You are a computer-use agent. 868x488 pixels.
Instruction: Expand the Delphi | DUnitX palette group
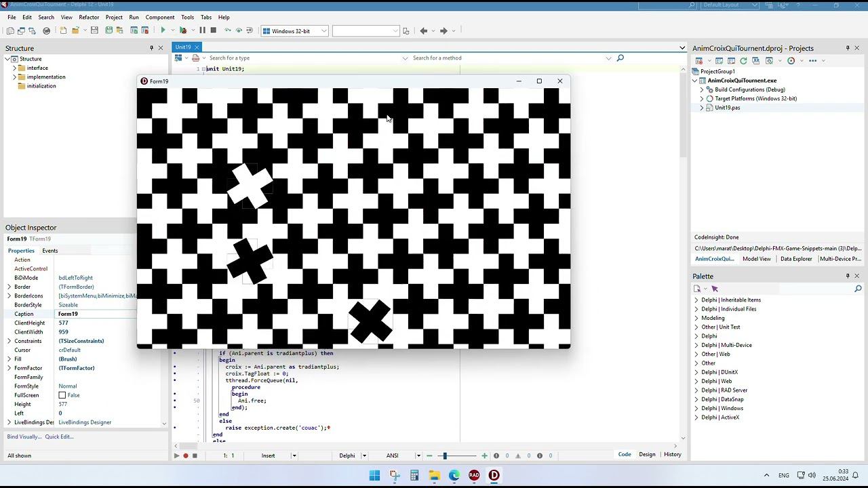coord(696,372)
